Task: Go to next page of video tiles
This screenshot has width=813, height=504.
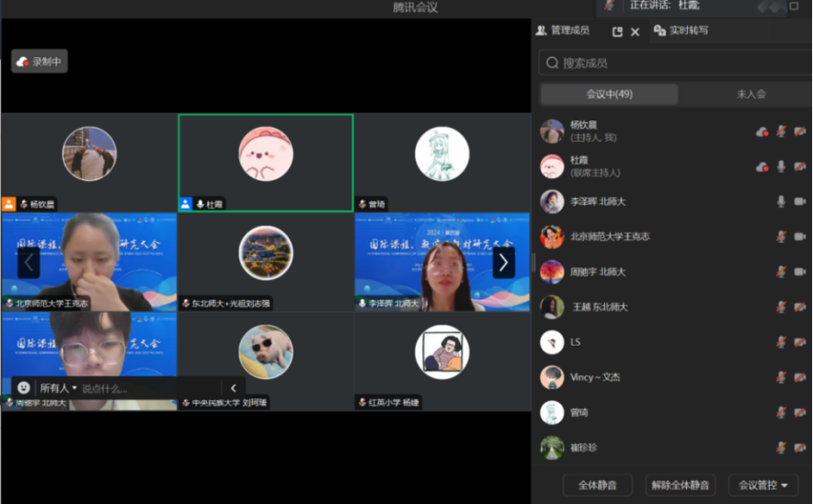Action: [503, 262]
